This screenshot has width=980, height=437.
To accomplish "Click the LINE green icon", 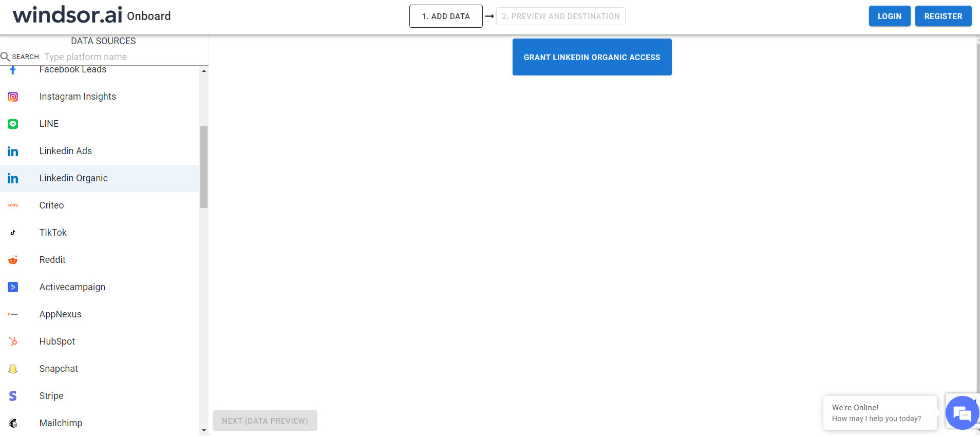I will point(13,124).
